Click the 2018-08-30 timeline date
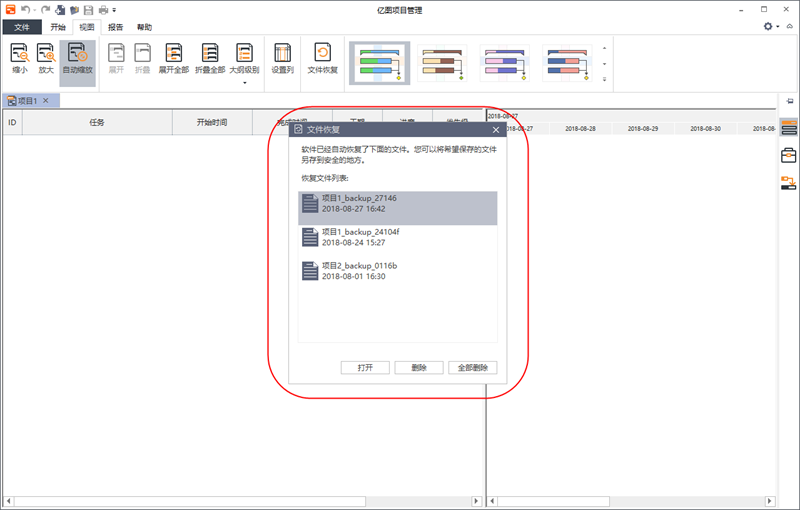 pos(706,129)
